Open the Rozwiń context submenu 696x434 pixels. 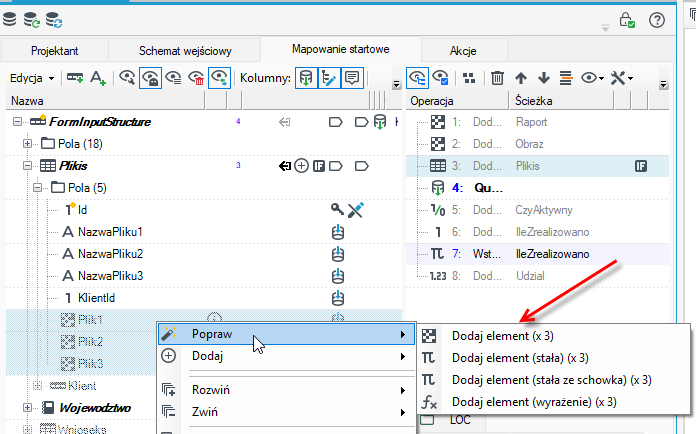click(x=287, y=390)
